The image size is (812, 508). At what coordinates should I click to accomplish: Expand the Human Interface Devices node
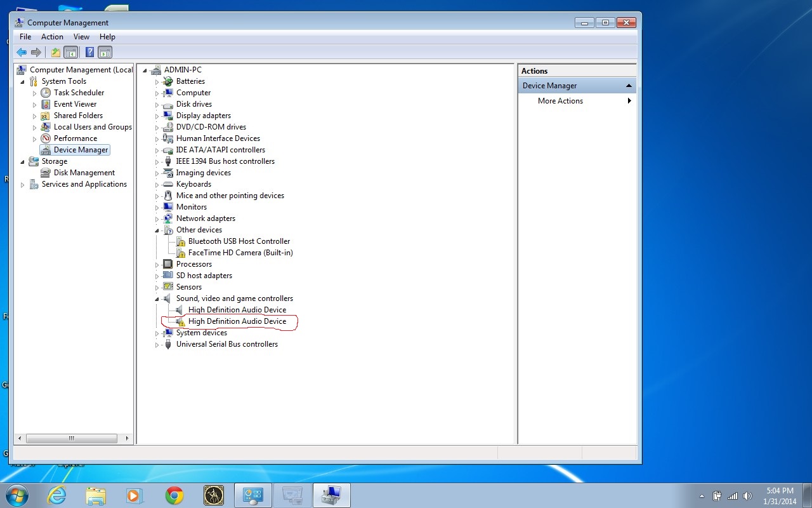(157, 139)
